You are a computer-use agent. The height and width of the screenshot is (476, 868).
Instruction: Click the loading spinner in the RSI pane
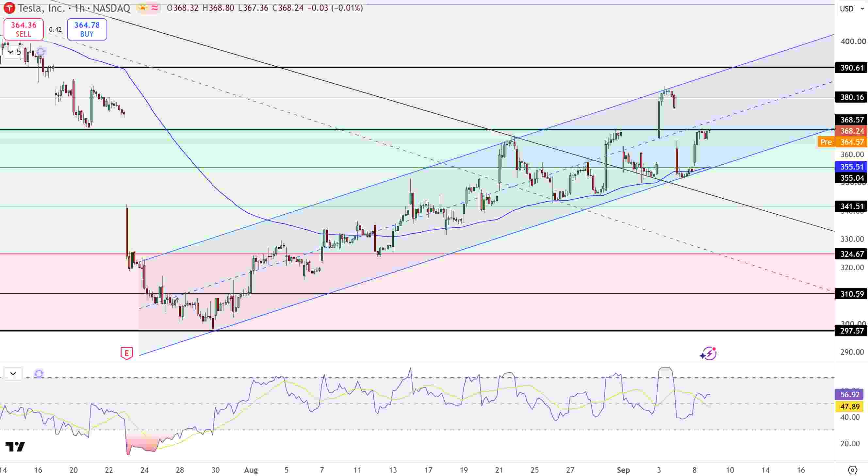coord(39,374)
